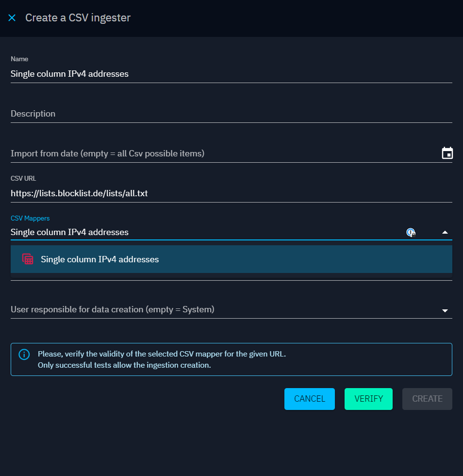This screenshot has width=463, height=476.
Task: Click the disabled CREATE button
Action: (427, 399)
